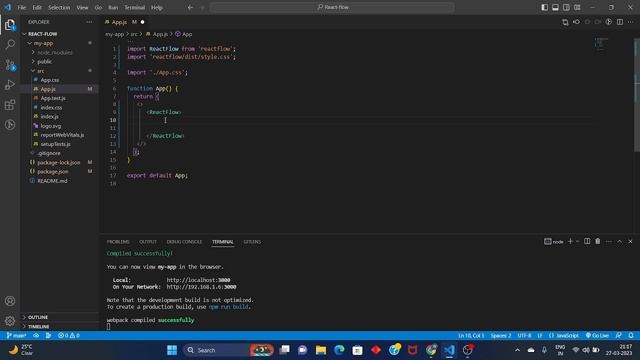Open the Extensions view
This screenshot has height=360, width=640.
pyautogui.click(x=10, y=105)
